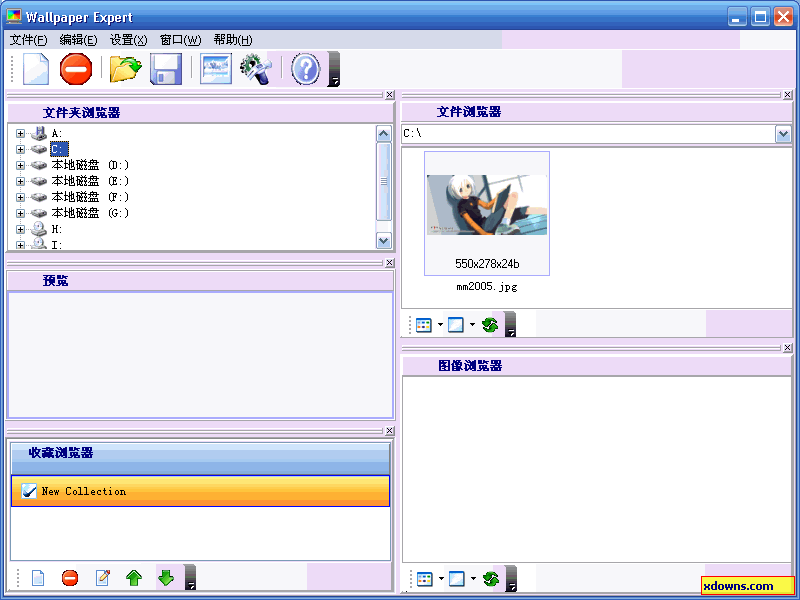Click the folder tree scrollbar up arrow
This screenshot has height=600, width=800.
click(x=384, y=134)
